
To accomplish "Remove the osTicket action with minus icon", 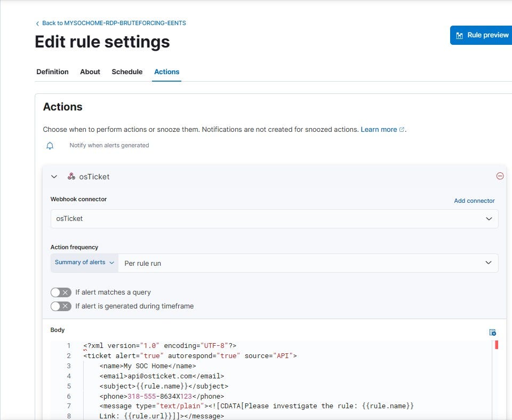I will [500, 176].
